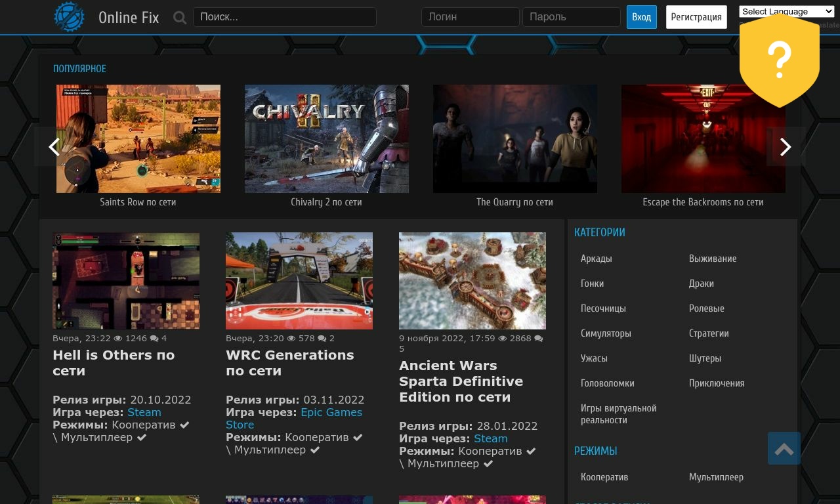Click the Saints Row по сети title
This screenshot has height=504, width=840.
[x=138, y=202]
